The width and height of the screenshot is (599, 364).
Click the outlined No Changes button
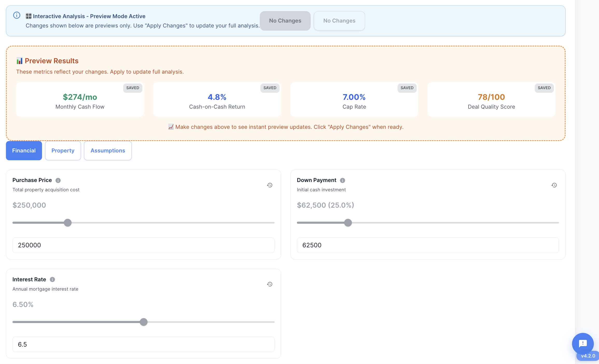pos(339,21)
